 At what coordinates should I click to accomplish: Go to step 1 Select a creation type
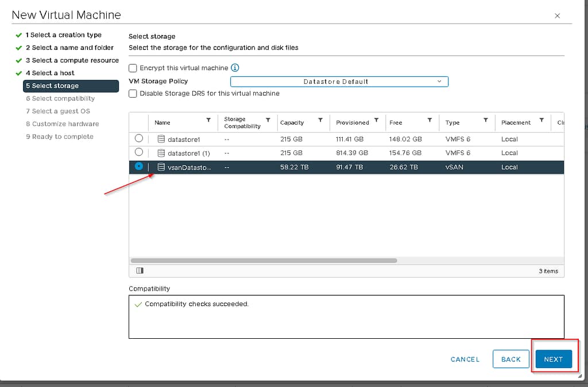tap(63, 35)
